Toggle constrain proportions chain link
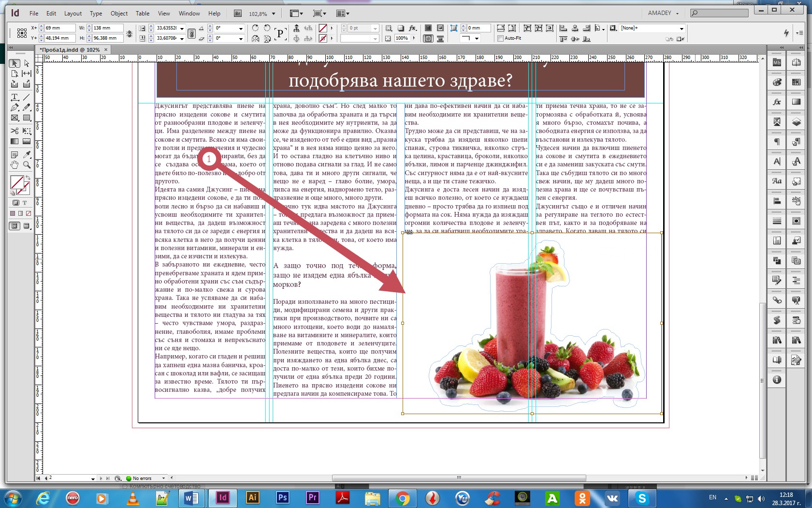812x508 pixels. 129,33
